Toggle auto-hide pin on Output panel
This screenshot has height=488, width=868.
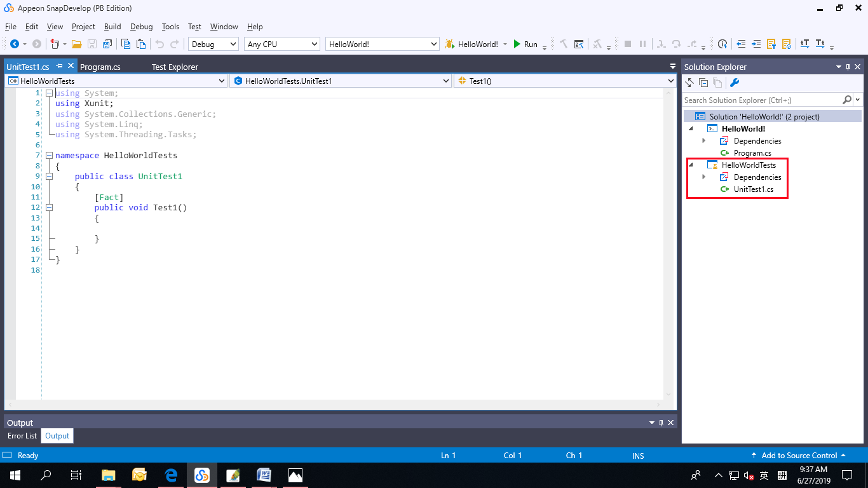[x=661, y=423]
